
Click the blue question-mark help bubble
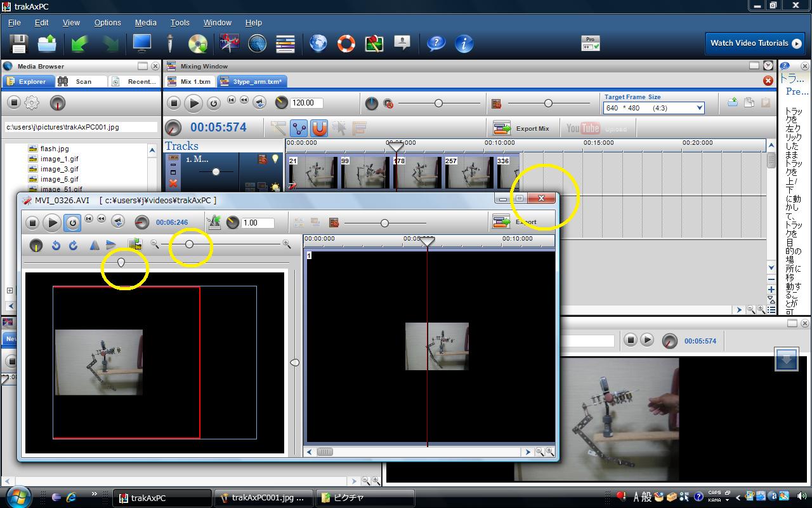point(436,43)
